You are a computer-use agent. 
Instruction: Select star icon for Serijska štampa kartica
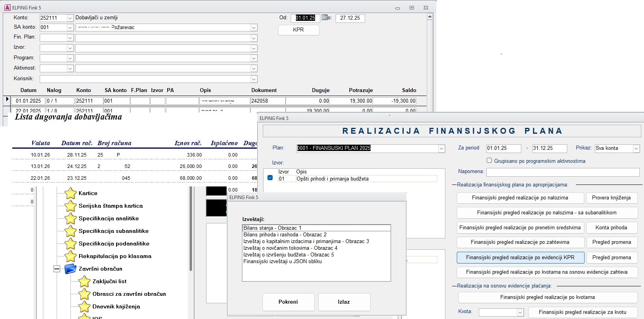coord(70,206)
